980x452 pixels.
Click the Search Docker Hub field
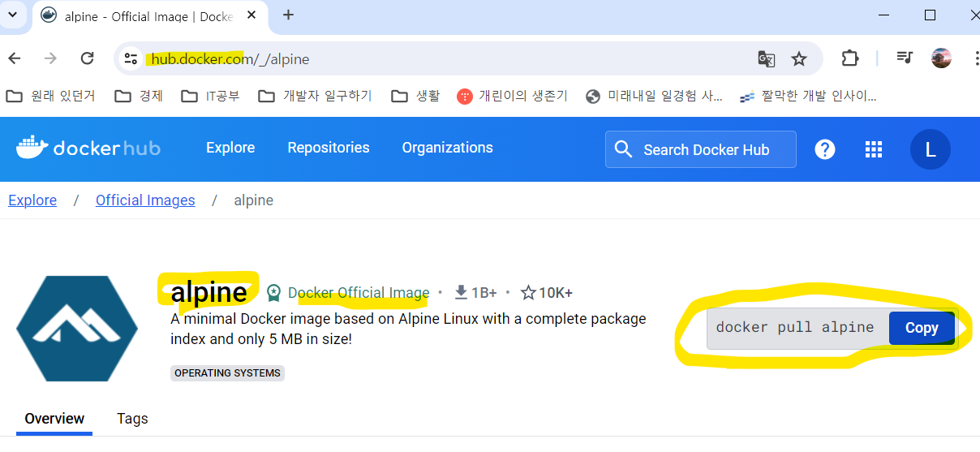(x=701, y=149)
